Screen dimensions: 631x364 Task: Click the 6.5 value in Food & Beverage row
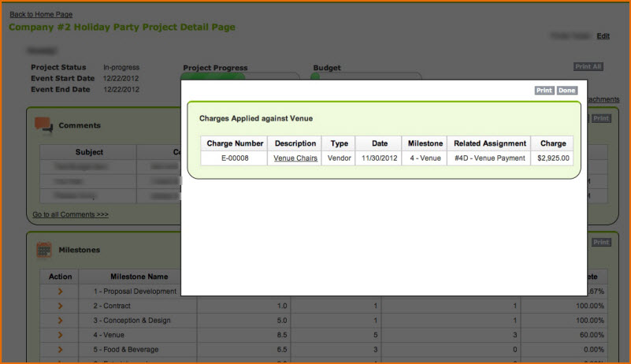click(282, 350)
